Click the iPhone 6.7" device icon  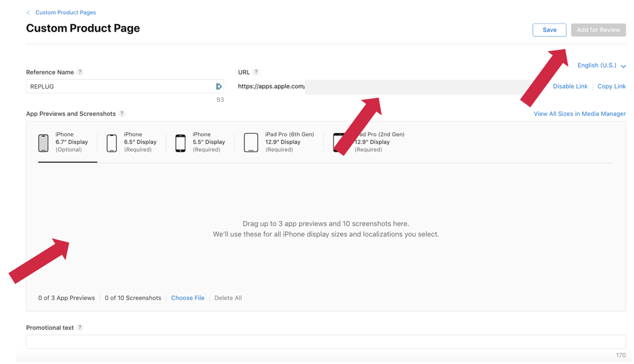click(43, 143)
